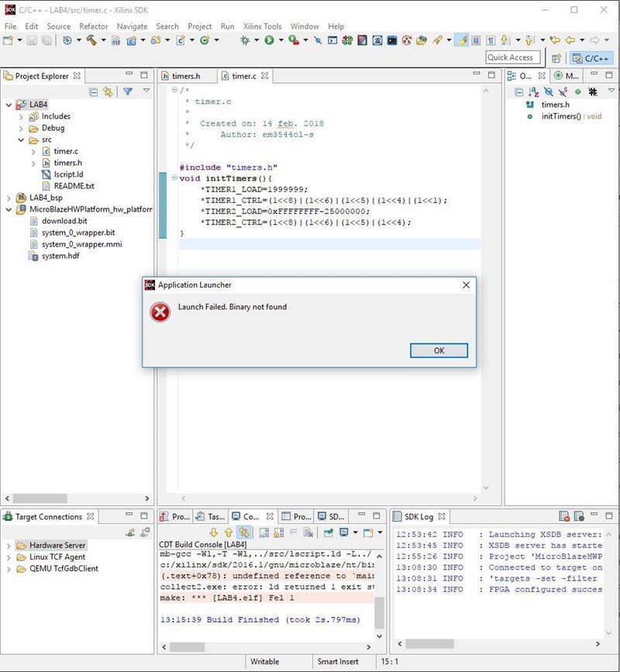Expand the LAB4_bsp project node
The width and height of the screenshot is (620, 672).
click(9, 198)
